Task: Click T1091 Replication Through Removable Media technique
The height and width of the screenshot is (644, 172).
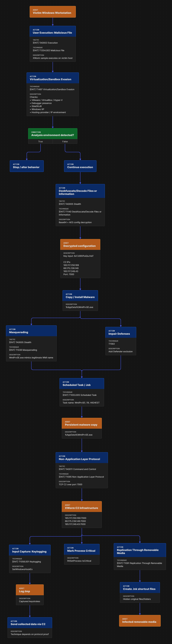Action: point(139,565)
